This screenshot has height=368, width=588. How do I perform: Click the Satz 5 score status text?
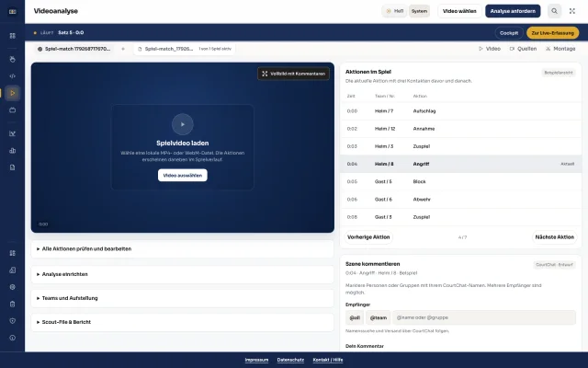(x=71, y=33)
